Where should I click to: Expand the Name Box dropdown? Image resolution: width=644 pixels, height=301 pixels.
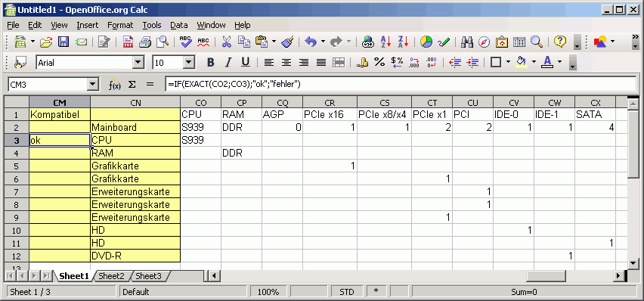click(93, 85)
